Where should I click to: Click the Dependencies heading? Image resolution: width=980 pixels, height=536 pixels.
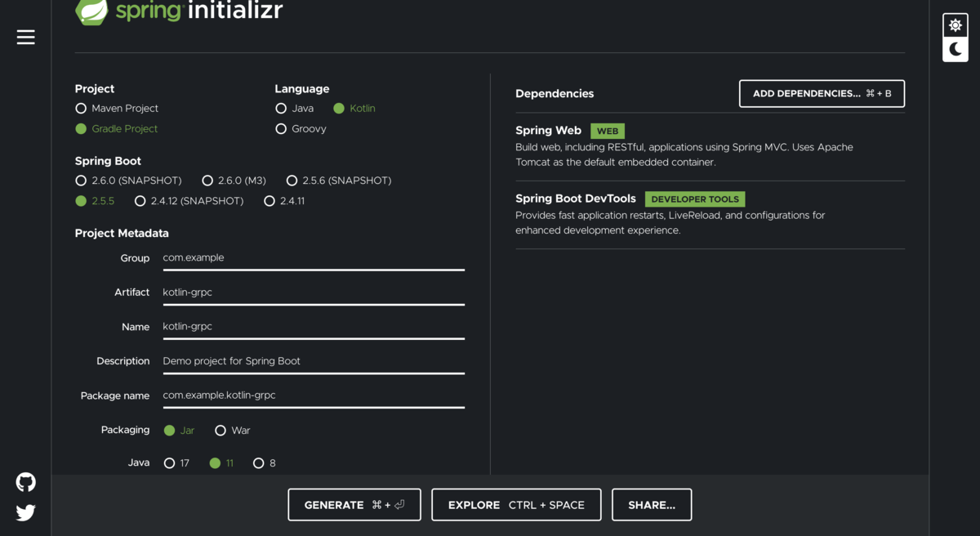tap(555, 94)
